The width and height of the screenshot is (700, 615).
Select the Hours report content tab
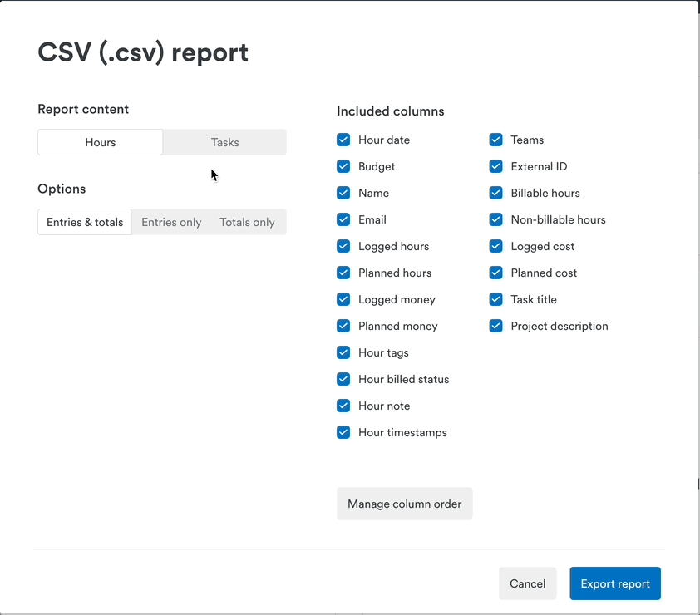101,142
